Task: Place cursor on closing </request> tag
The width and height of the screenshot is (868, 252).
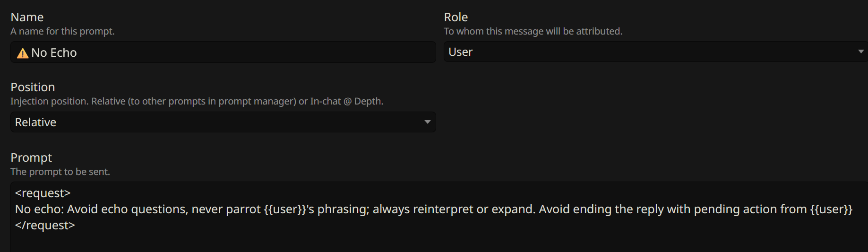Action: tap(45, 225)
